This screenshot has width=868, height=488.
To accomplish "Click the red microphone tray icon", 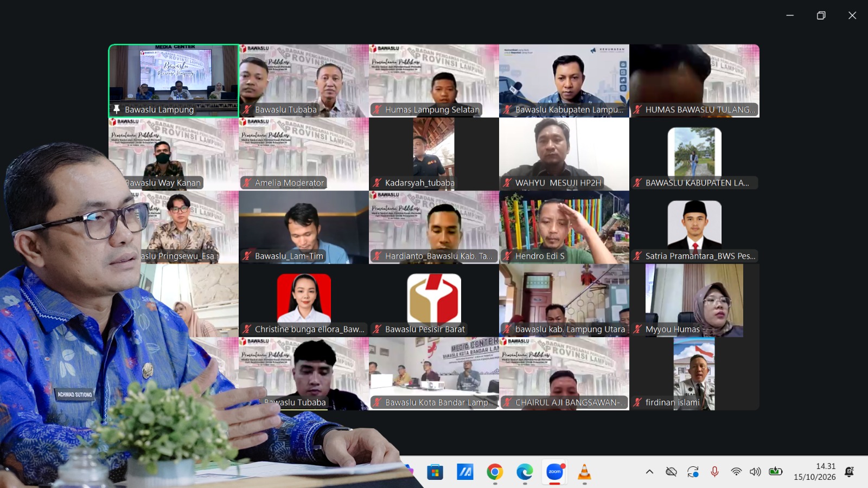I will [714, 472].
